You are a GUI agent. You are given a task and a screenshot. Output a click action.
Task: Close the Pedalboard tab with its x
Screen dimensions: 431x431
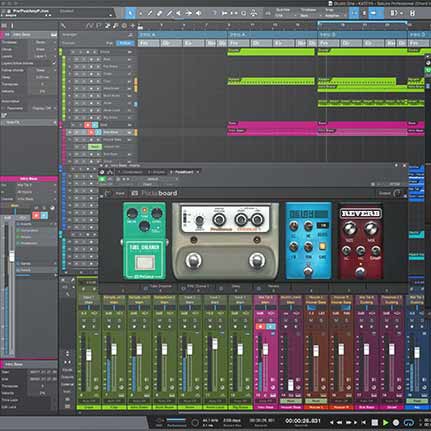click(198, 172)
